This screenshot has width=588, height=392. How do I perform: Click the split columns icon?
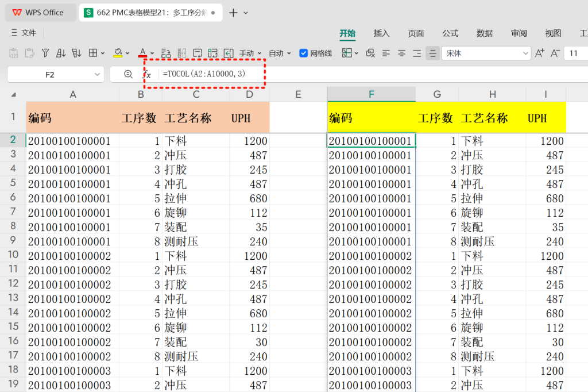(182, 53)
